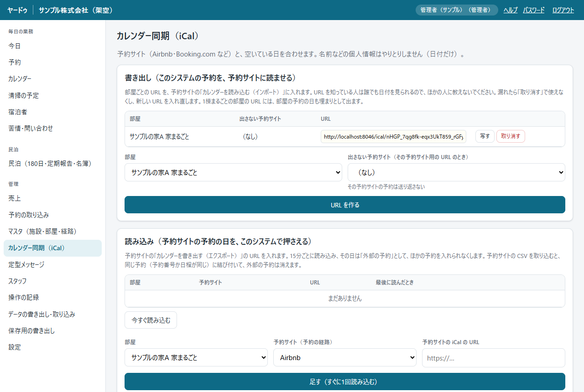Open 売上 in the sidebar
The width and height of the screenshot is (584, 392).
(52, 198)
